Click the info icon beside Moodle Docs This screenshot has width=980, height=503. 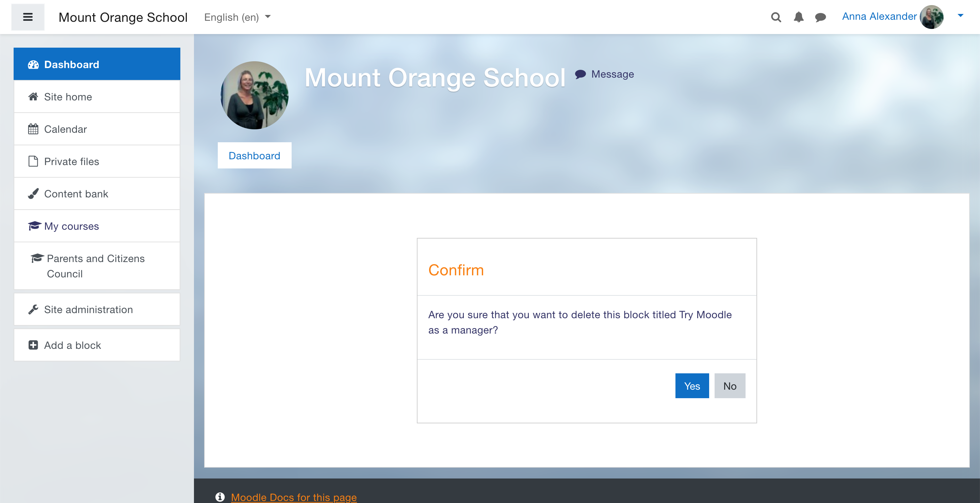click(220, 497)
